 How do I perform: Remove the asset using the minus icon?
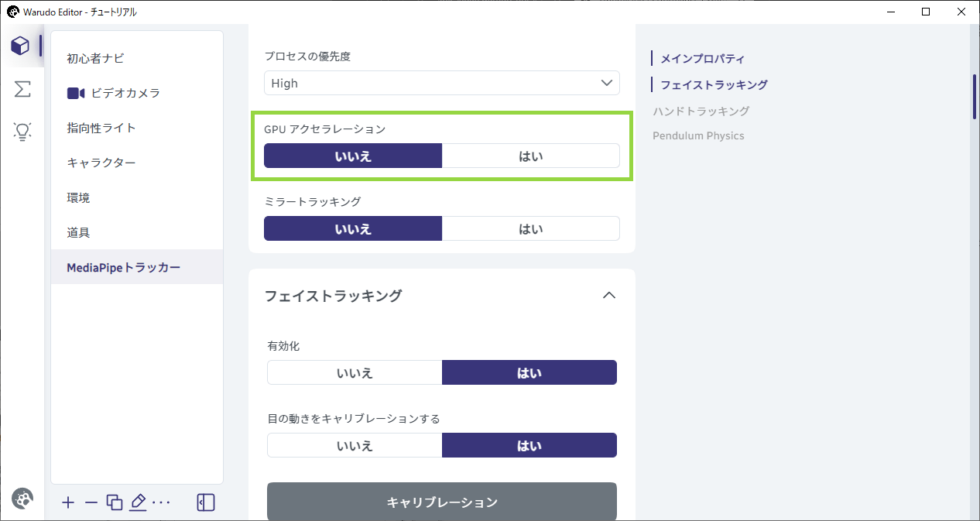(x=91, y=502)
